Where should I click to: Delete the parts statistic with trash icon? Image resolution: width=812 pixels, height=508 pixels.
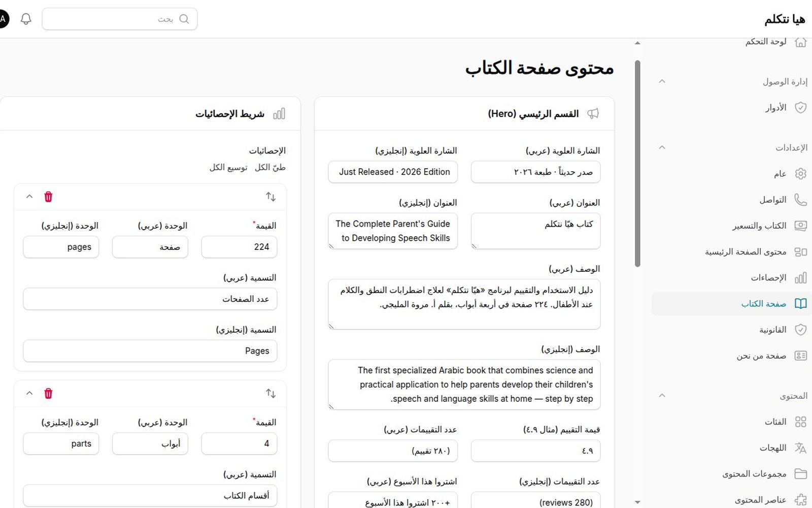(x=48, y=393)
